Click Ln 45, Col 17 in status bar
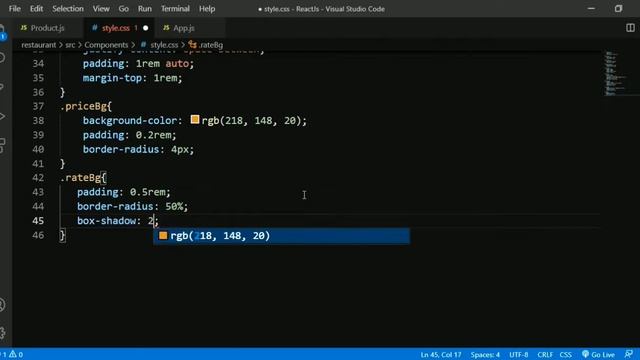640x360 pixels. coord(441,355)
